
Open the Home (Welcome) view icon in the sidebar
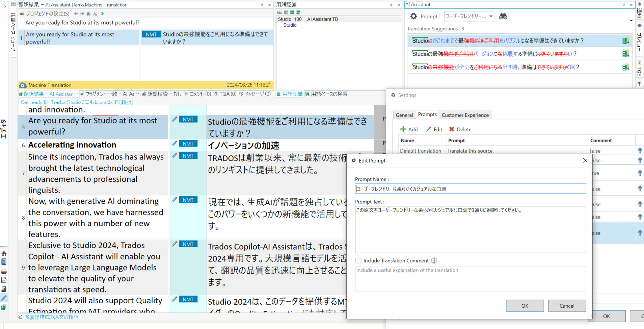click(x=4, y=253)
